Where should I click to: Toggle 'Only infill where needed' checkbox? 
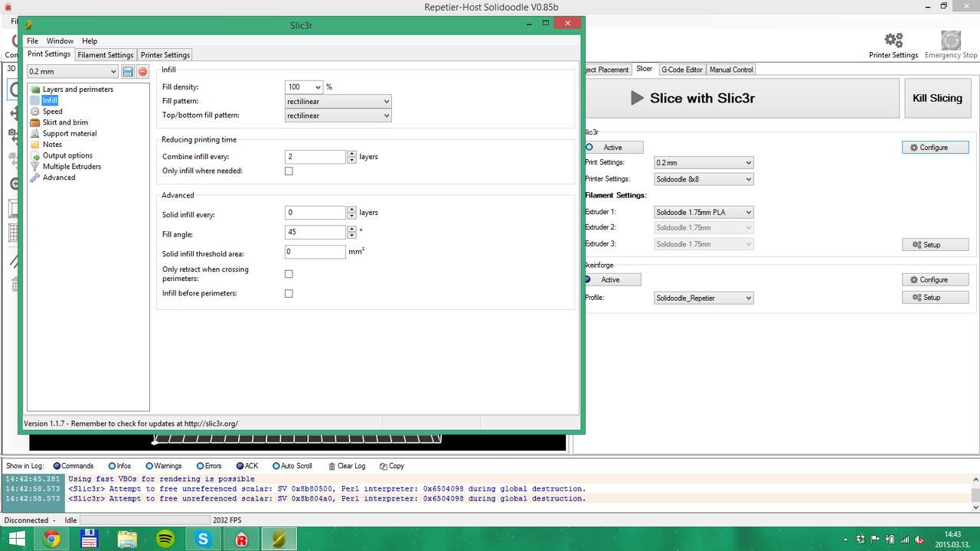coord(289,171)
